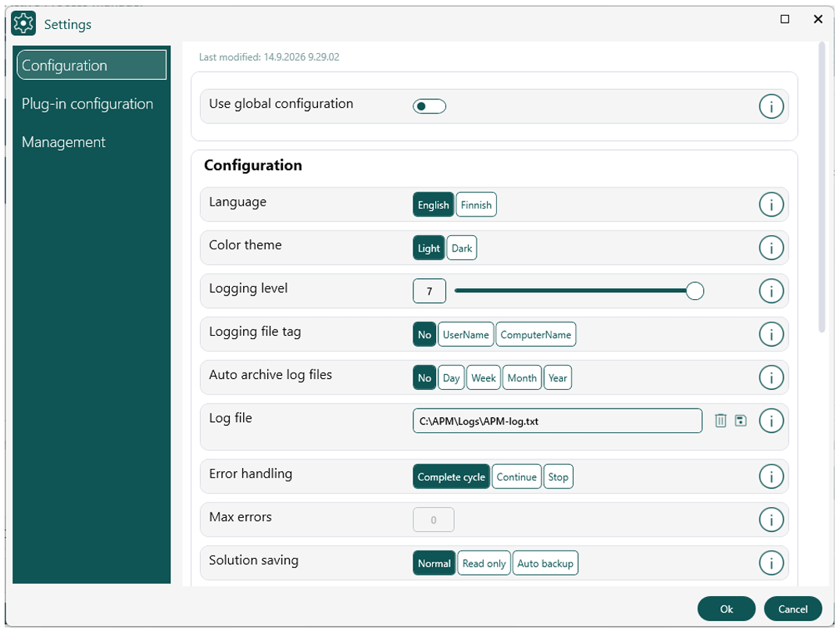Viewport: 840px width, 636px height.
Task: Show info for Language setting
Action: (771, 204)
